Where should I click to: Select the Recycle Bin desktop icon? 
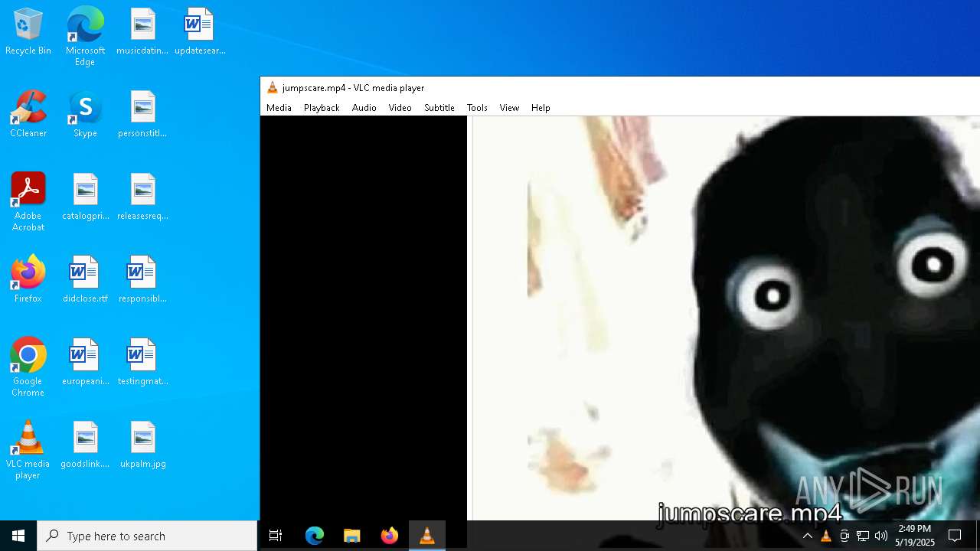tap(28, 32)
